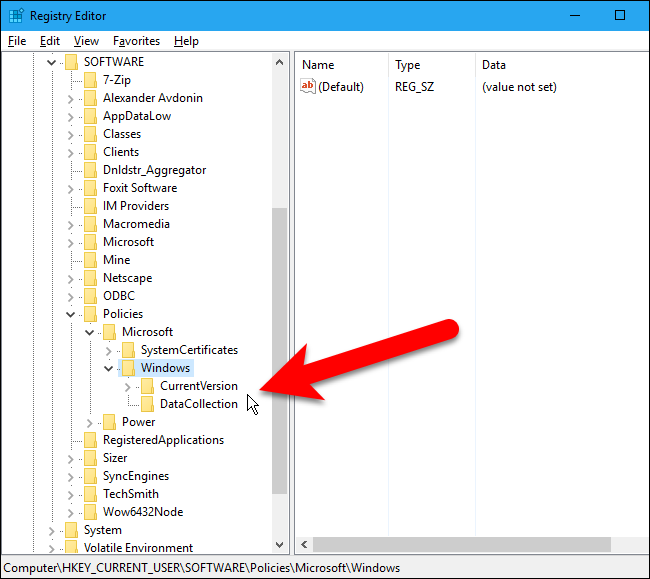Expand the Macromedia key
The height and width of the screenshot is (579, 650).
coord(70,225)
